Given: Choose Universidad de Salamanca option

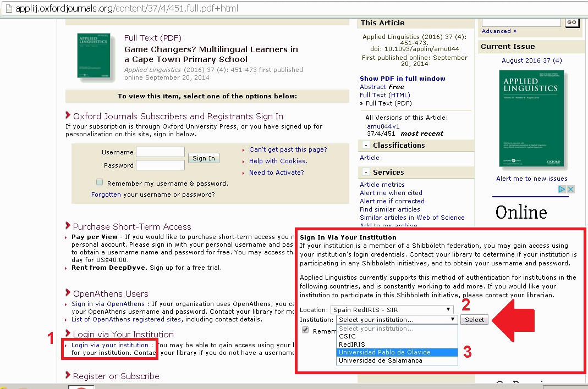Looking at the screenshot, I should tap(397, 360).
